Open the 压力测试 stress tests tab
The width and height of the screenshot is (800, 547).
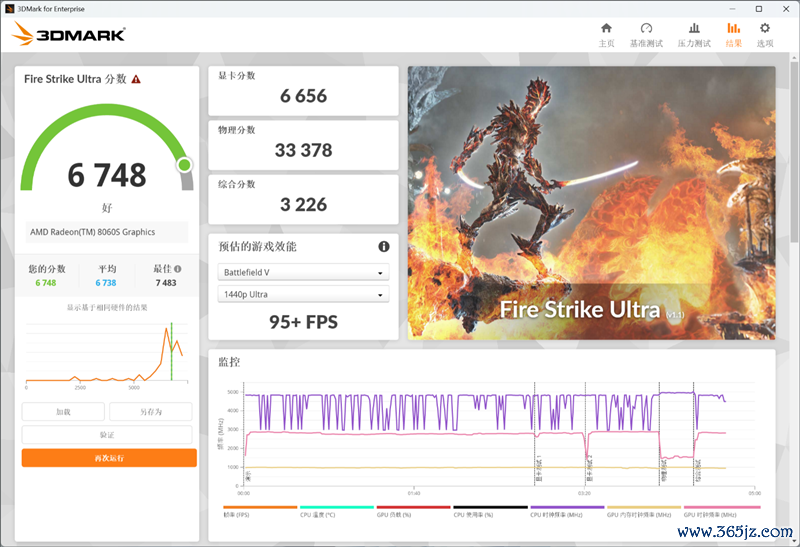tap(694, 35)
